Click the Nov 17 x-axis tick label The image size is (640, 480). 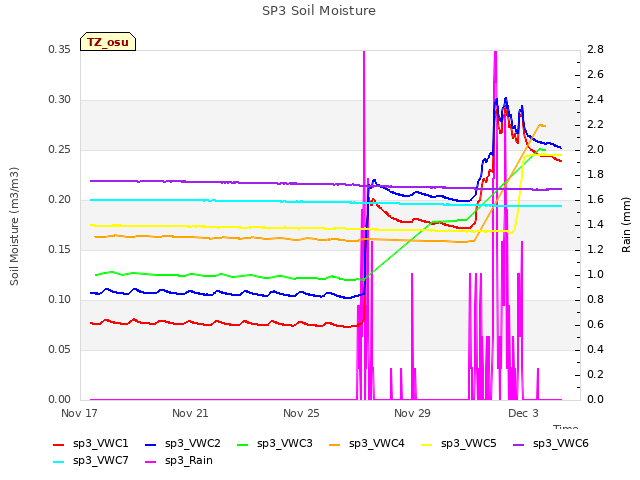[x=79, y=413]
